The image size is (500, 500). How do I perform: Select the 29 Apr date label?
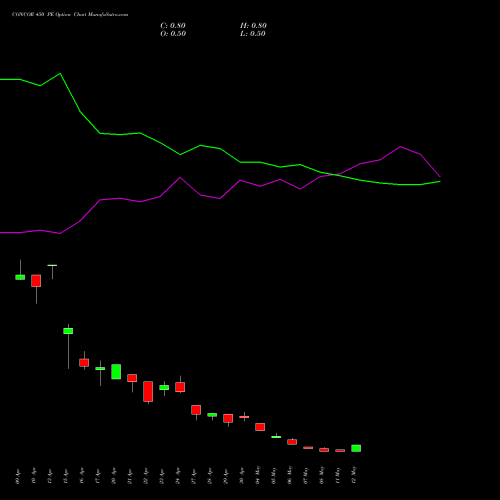[226, 476]
